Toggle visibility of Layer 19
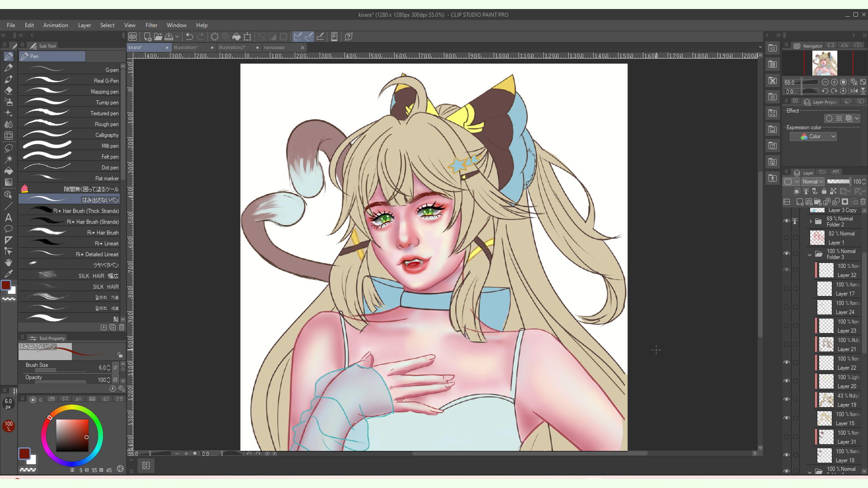Viewport: 868px width, 488px height. pyautogui.click(x=787, y=399)
